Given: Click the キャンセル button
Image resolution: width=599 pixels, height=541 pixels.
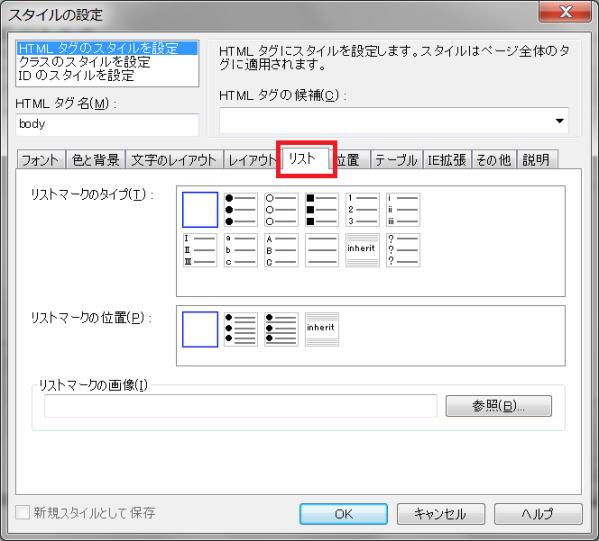Looking at the screenshot, I should 441,514.
